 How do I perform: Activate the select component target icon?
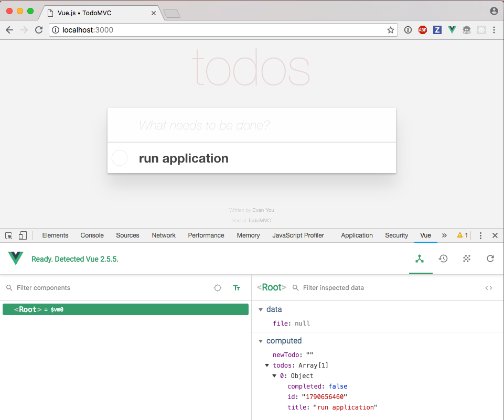(x=218, y=288)
